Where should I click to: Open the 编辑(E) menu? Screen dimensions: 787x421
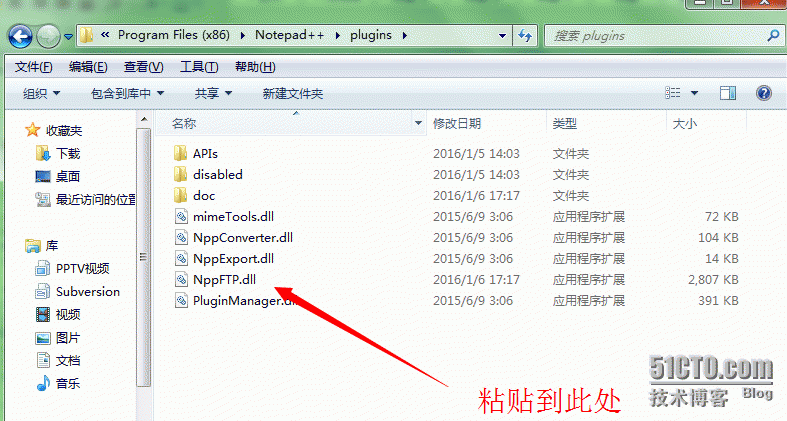point(88,67)
